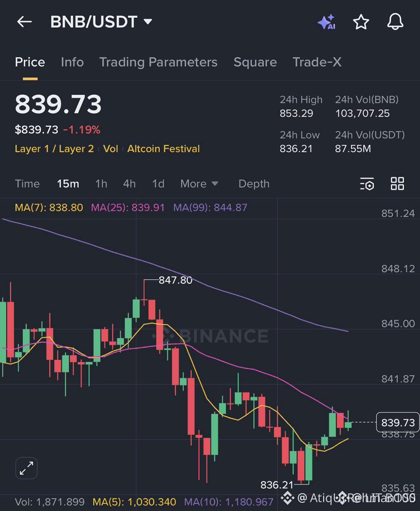
Task: Tap the MA(25): 839.91 indicator label
Action: click(x=128, y=207)
